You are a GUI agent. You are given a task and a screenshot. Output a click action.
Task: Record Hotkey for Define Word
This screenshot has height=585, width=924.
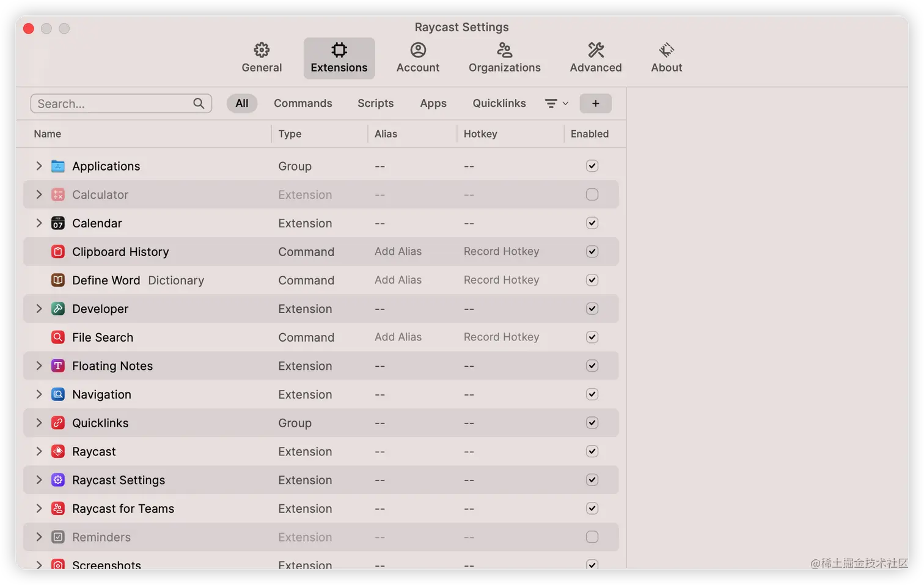coord(501,280)
